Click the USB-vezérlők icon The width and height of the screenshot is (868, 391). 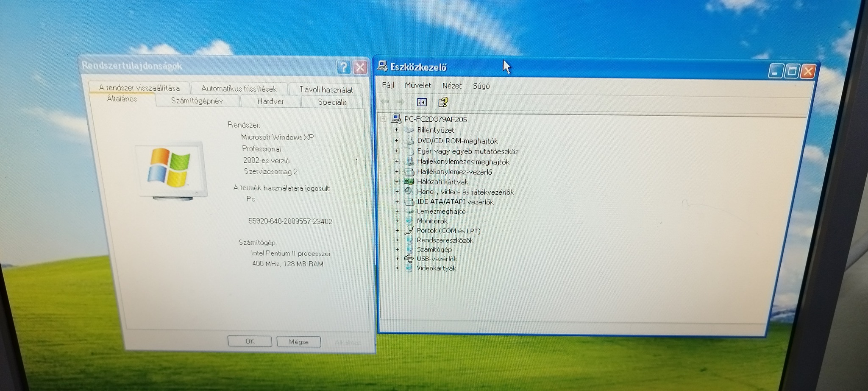coord(409,259)
